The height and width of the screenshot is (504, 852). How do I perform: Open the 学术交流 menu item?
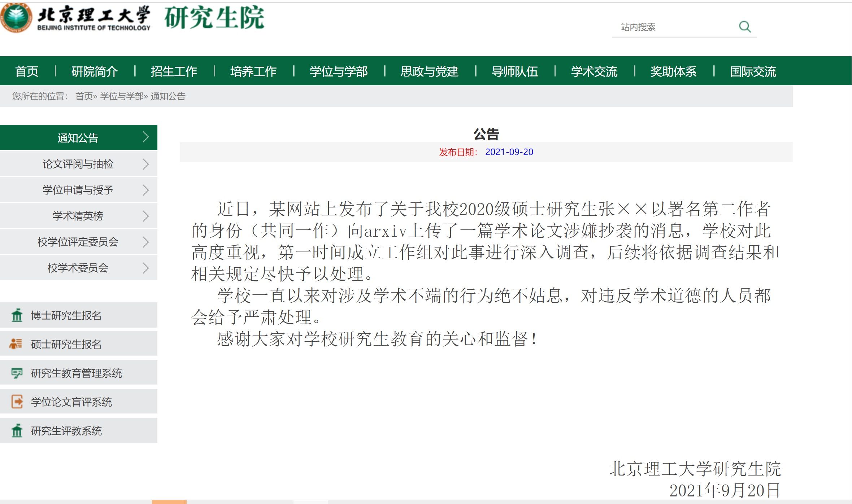[594, 71]
